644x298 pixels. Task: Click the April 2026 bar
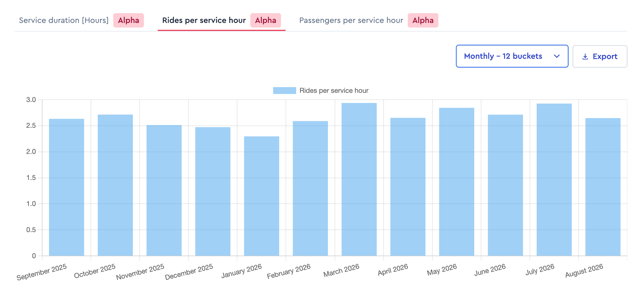tap(408, 187)
